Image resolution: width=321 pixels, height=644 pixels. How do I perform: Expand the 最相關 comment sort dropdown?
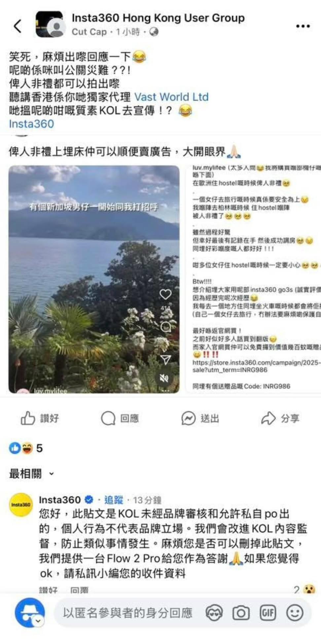(x=32, y=474)
